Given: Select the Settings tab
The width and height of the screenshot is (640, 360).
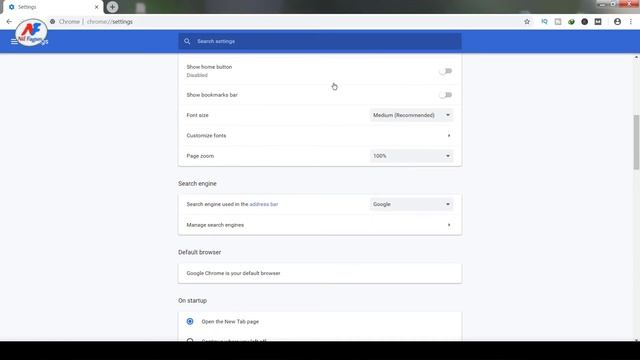Looking at the screenshot, I should click(x=53, y=7).
